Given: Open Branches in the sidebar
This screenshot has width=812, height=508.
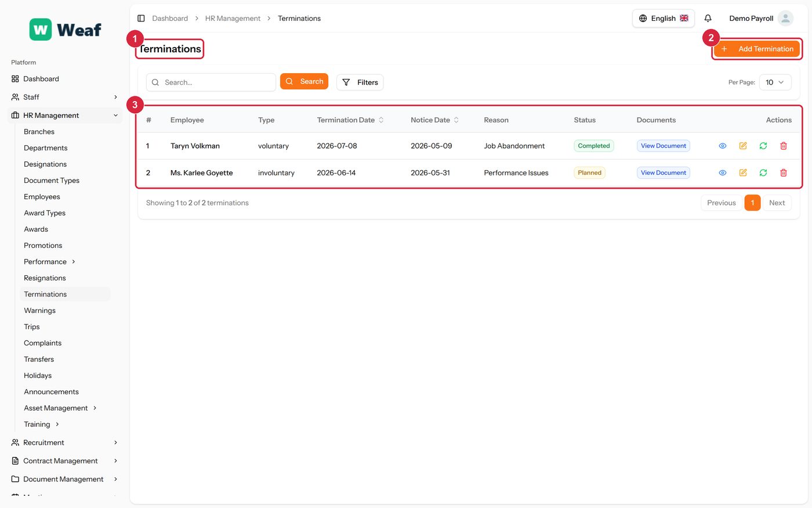Looking at the screenshot, I should point(39,132).
